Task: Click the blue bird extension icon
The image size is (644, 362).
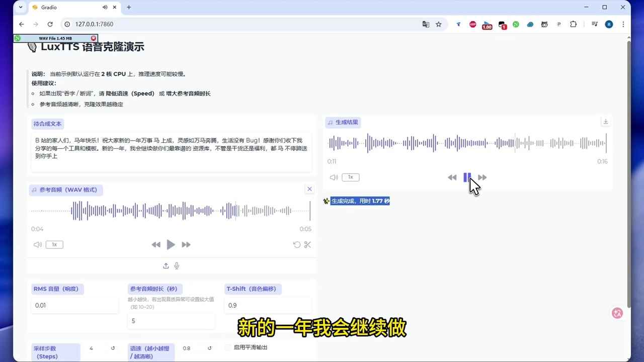Action: point(458,24)
